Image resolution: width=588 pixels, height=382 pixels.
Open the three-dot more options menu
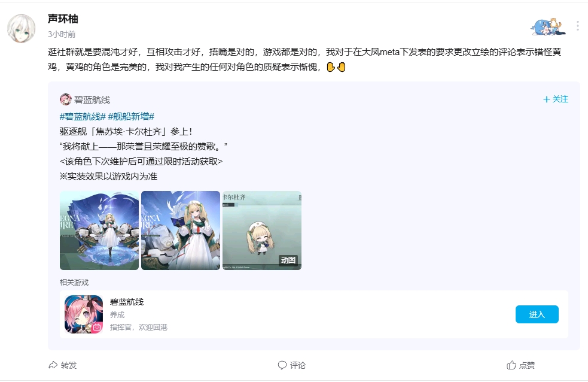tap(577, 26)
